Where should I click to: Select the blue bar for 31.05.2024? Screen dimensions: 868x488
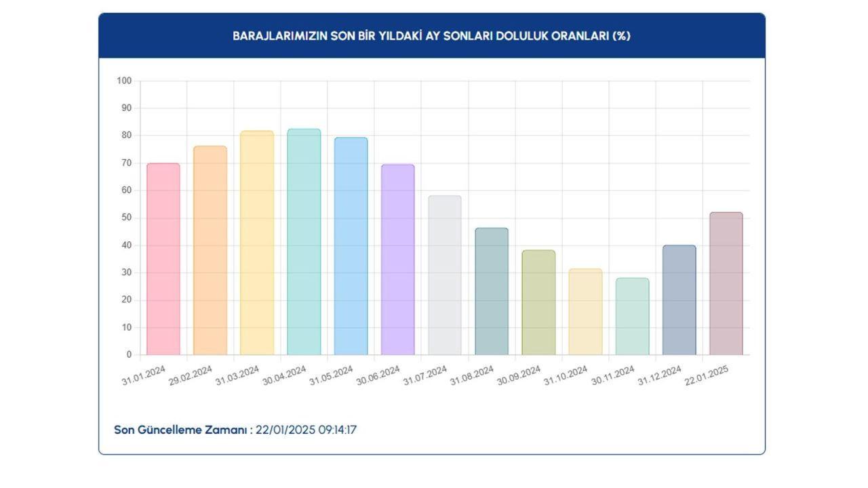(351, 246)
